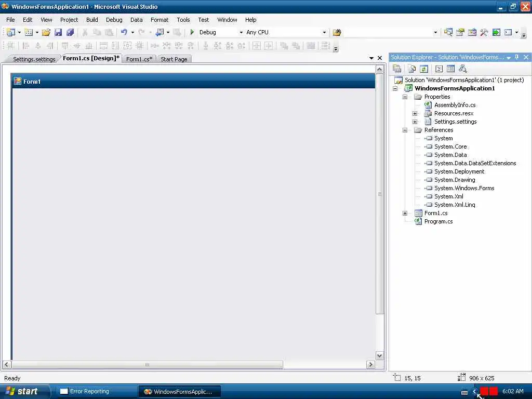Click the designer's scroll down arrow
The width and height of the screenshot is (532, 399).
click(380, 355)
